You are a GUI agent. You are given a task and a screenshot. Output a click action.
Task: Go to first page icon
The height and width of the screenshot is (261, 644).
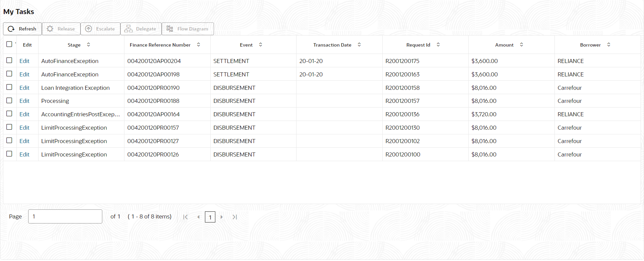click(x=185, y=217)
